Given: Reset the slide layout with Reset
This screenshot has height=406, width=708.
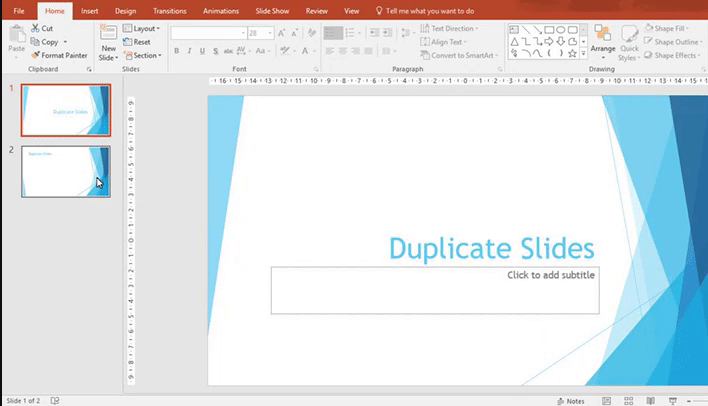Looking at the screenshot, I should click(x=141, y=42).
